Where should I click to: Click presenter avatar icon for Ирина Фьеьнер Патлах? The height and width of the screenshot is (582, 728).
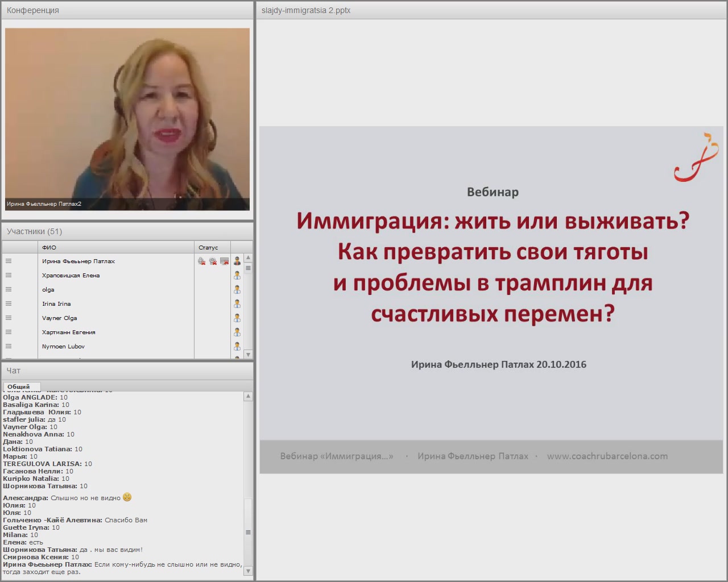pyautogui.click(x=237, y=261)
